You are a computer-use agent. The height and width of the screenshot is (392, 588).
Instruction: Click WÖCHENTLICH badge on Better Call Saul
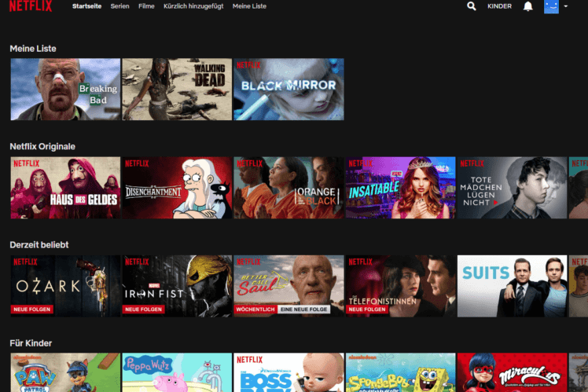point(255,310)
